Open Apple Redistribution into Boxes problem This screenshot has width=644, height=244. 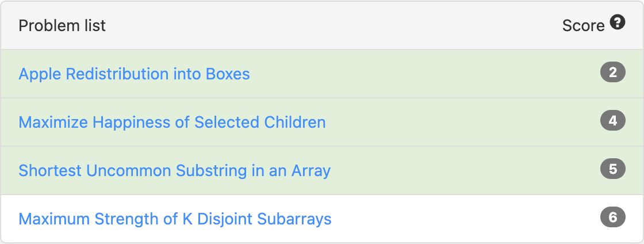(x=135, y=74)
